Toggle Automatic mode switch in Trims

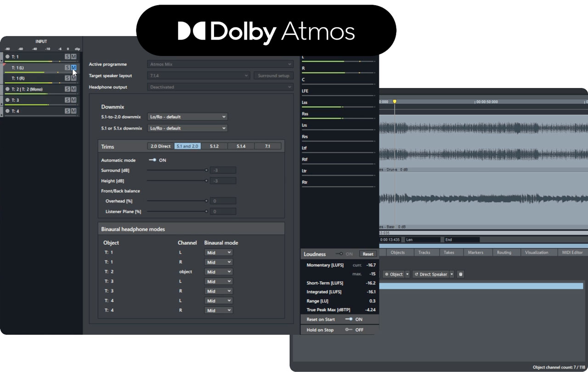coord(152,160)
